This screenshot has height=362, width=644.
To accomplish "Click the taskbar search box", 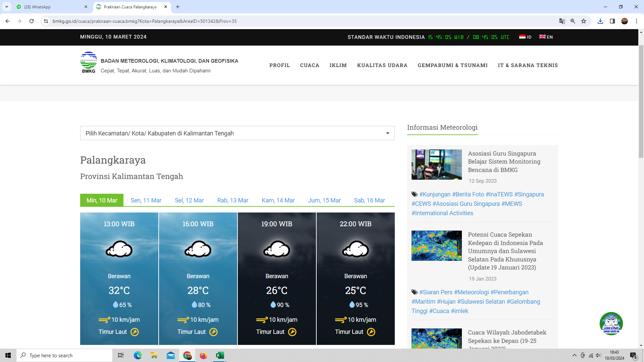I will (x=64, y=355).
